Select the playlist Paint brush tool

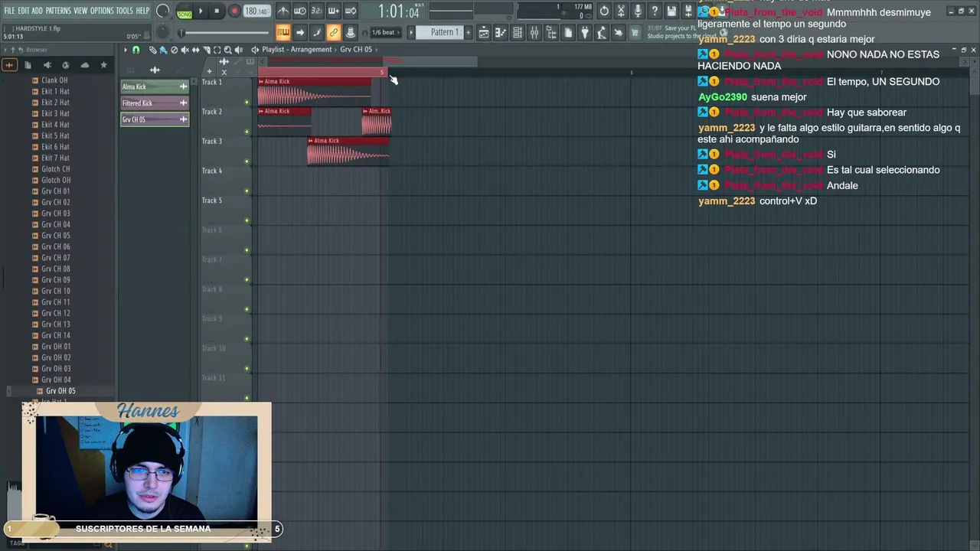163,50
